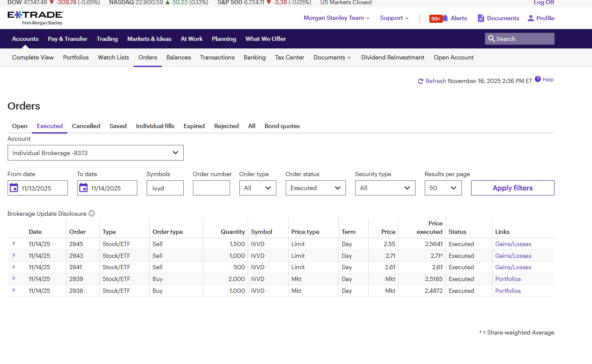Open Gains/Losses link for order 2943

513,256
